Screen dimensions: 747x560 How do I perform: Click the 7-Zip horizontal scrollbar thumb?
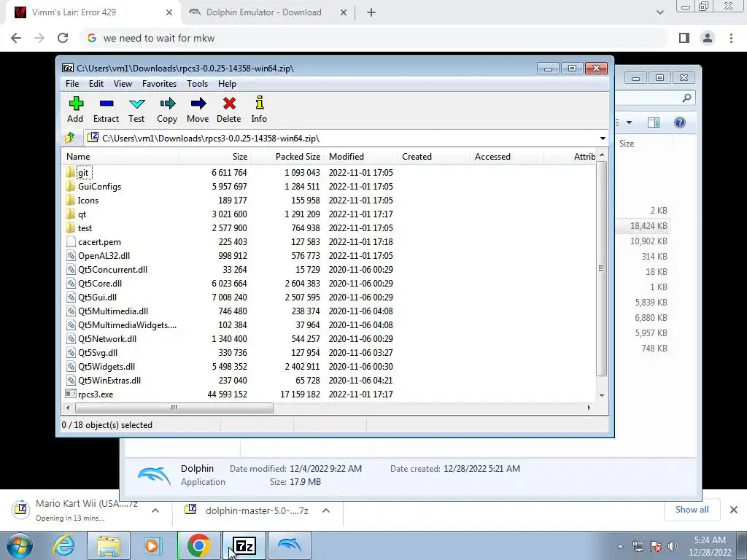click(174, 408)
